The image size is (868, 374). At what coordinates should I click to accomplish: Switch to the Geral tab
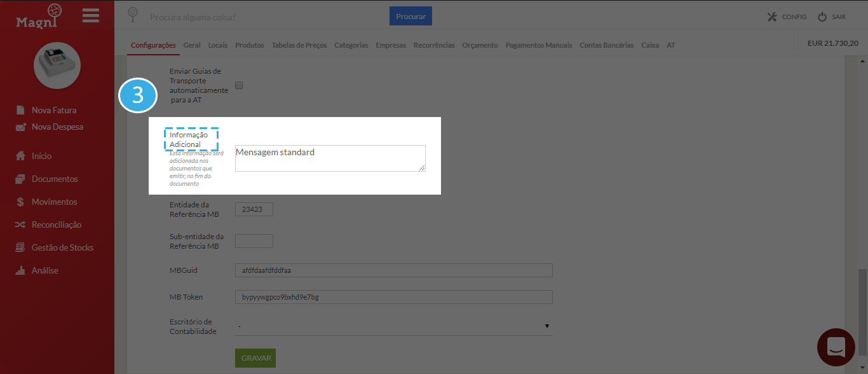pos(192,45)
